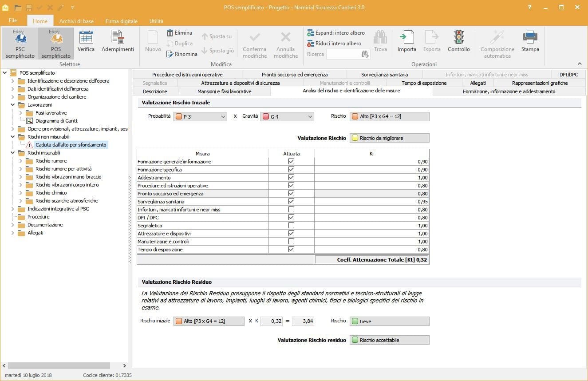Expand the Rischio chimico tree node
The height and width of the screenshot is (381, 588).
[x=21, y=193]
